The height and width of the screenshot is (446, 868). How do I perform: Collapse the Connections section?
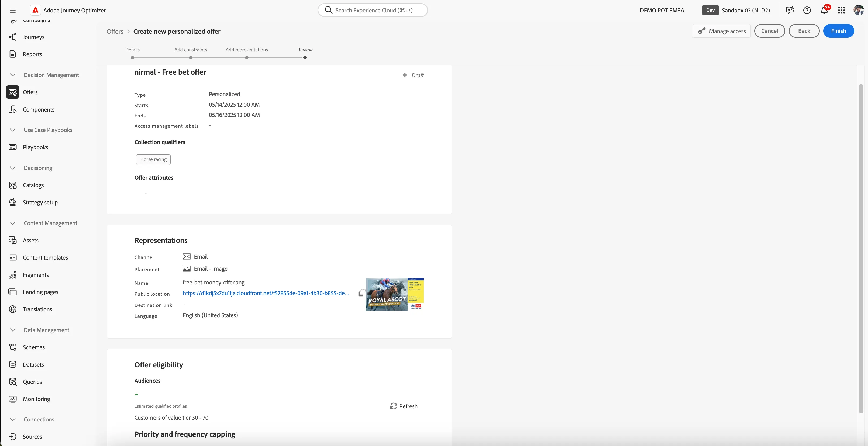click(12, 419)
